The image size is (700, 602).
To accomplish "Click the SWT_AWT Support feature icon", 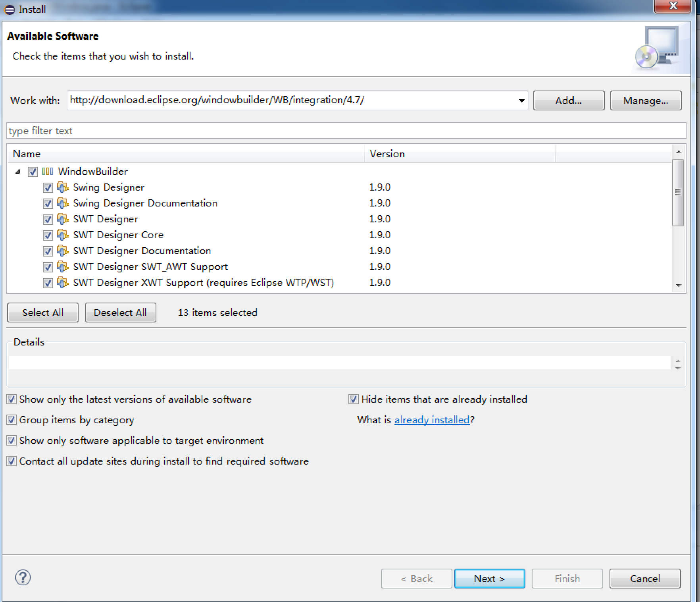I will (63, 266).
